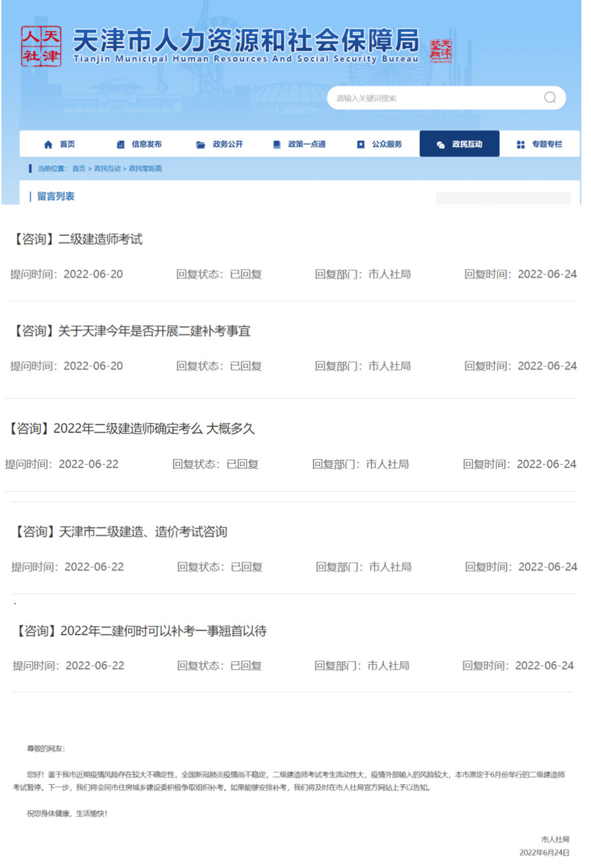Click 政民零距离 in the breadcrumb
591x868 pixels.
pyautogui.click(x=146, y=169)
